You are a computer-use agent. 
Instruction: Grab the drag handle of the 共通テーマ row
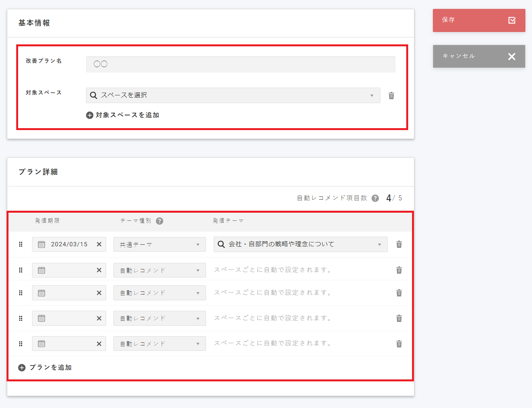[21, 244]
